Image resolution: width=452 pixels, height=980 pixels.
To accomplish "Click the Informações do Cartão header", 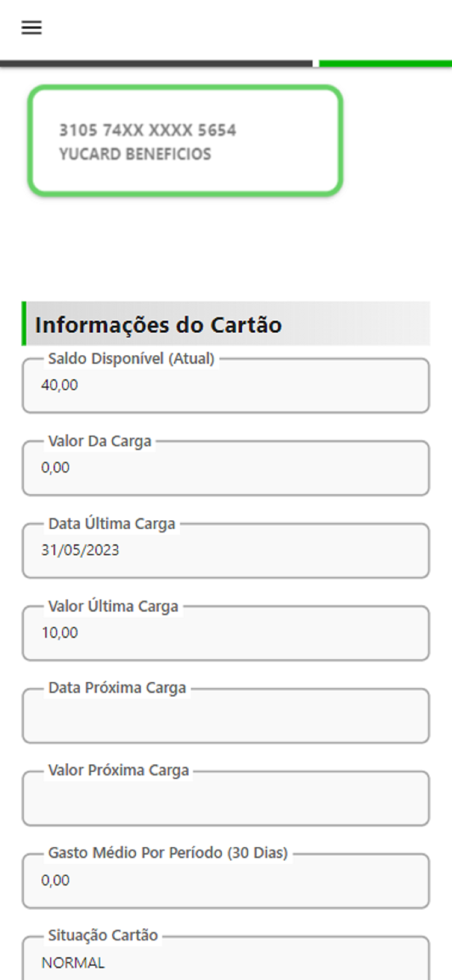I will [158, 325].
